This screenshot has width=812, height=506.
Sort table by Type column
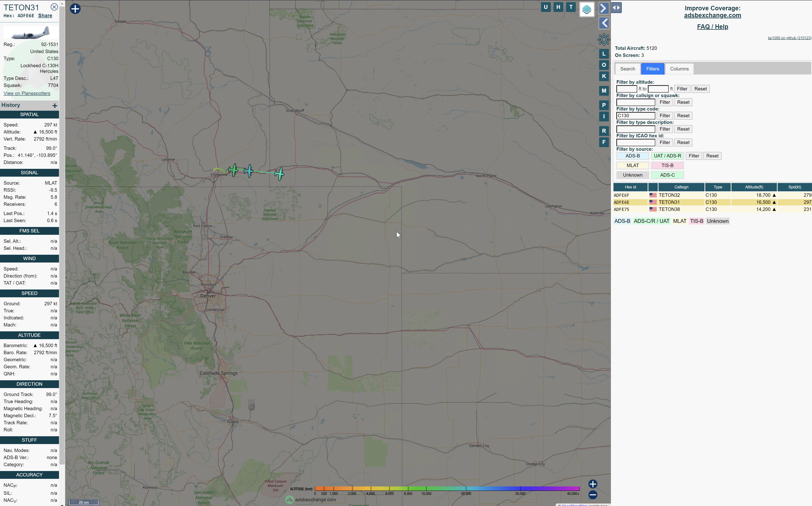tap(718, 187)
